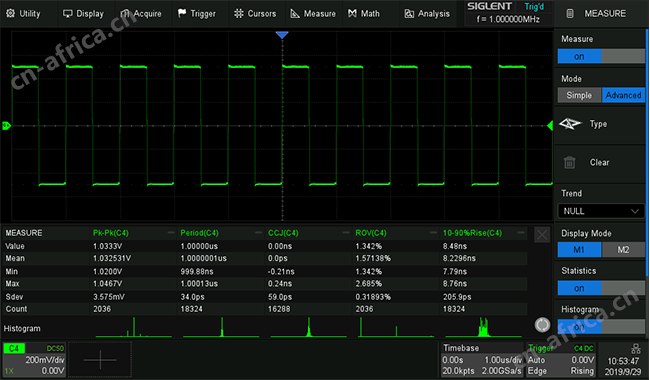Click the Cursors crosshair icon
This screenshot has width=650, height=380.
pyautogui.click(x=238, y=14)
